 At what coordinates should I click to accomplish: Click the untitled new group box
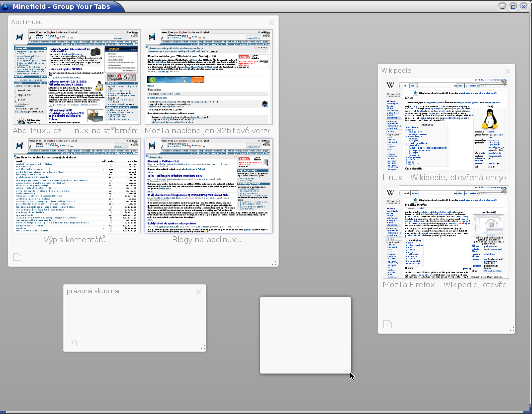[306, 335]
